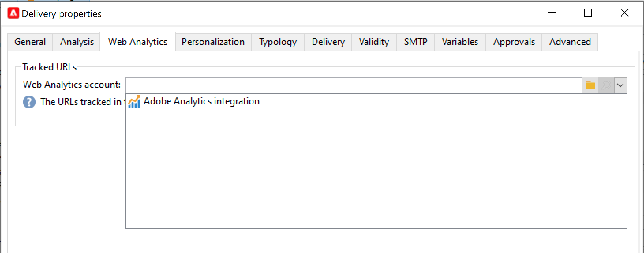Show the Validity tab
644x253 pixels.
[374, 42]
